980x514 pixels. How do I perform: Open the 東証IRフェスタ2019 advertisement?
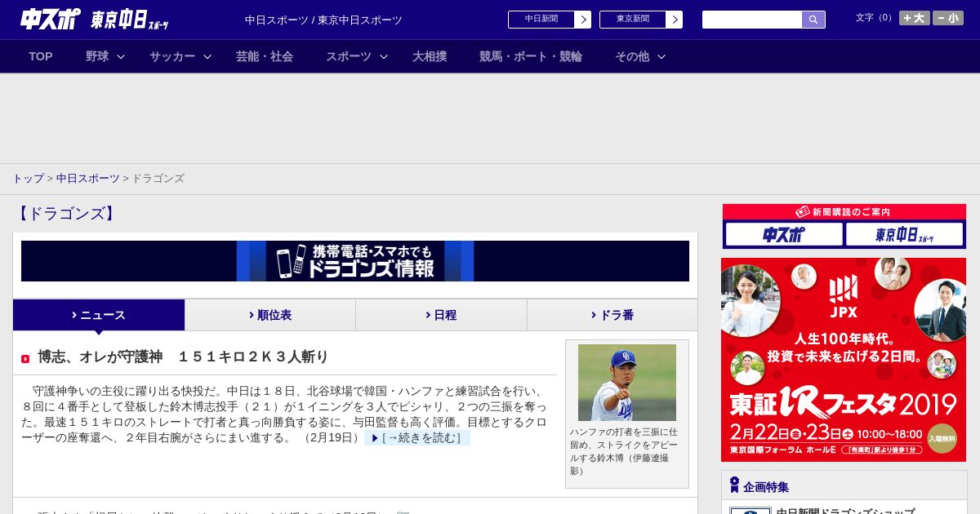tap(844, 360)
